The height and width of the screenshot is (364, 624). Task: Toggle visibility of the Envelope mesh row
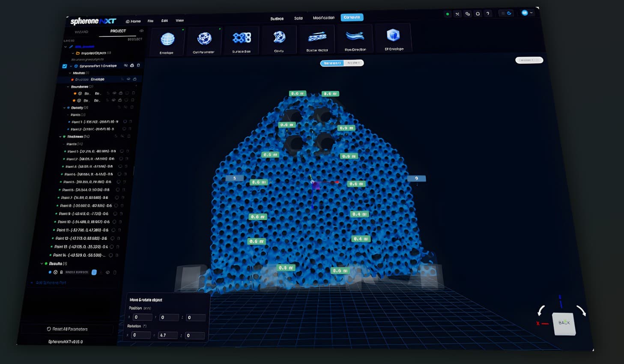[x=128, y=79]
